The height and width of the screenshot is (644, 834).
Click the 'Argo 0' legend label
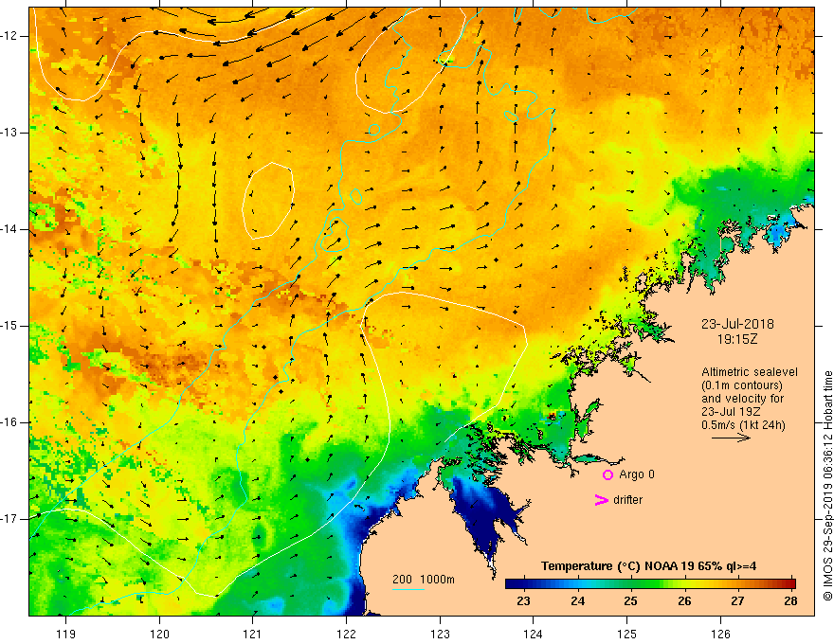637,474
